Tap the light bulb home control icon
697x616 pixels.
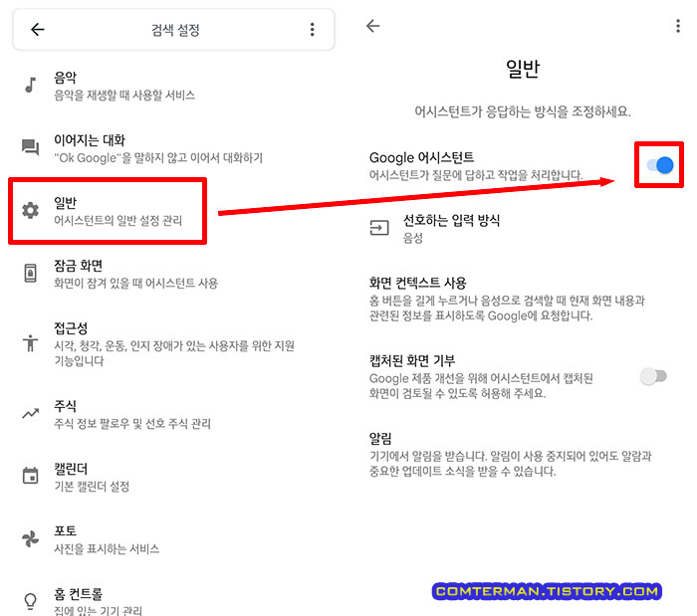point(30,601)
